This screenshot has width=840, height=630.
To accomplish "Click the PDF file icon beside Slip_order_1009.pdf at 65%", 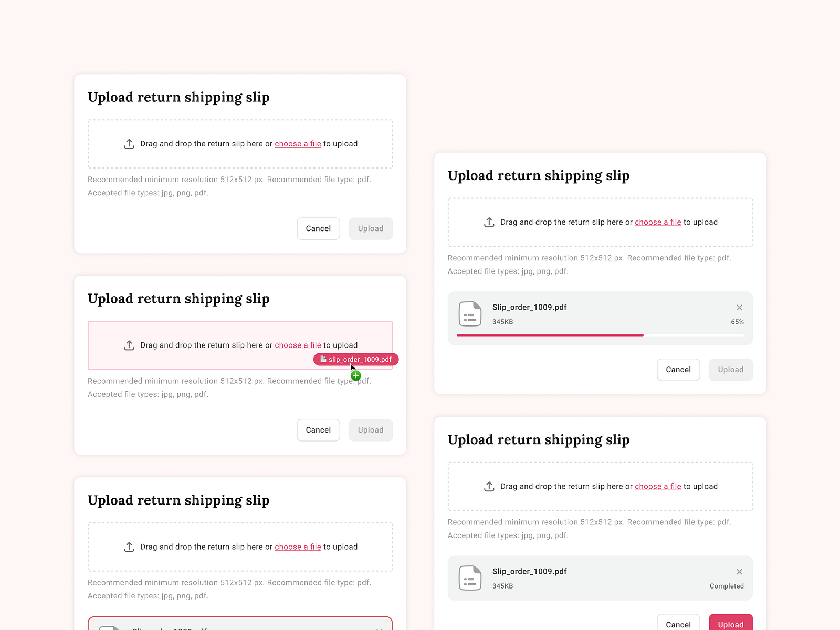I will tap(470, 313).
